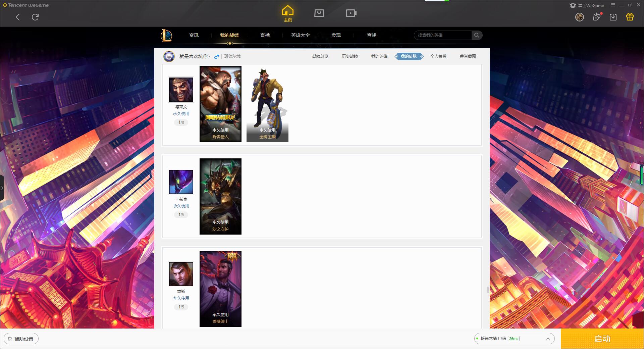Open the hamburger main menu icon
The height and width of the screenshot is (349, 644).
[613, 5]
